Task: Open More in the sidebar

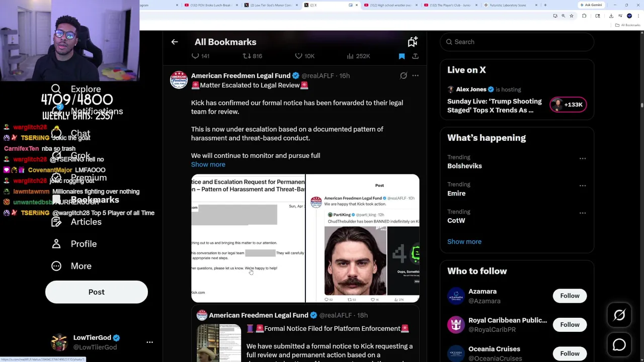Action: coord(71,266)
